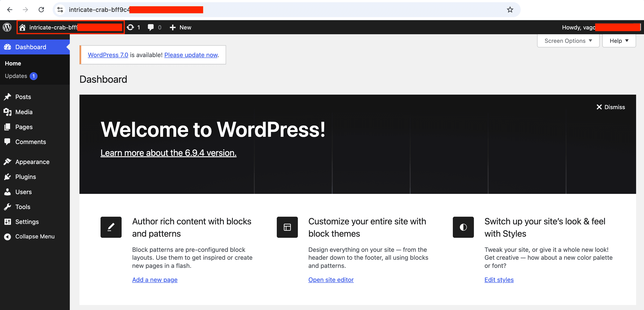The height and width of the screenshot is (310, 644).
Task: Click the Plugins plug icon
Action: tap(7, 177)
